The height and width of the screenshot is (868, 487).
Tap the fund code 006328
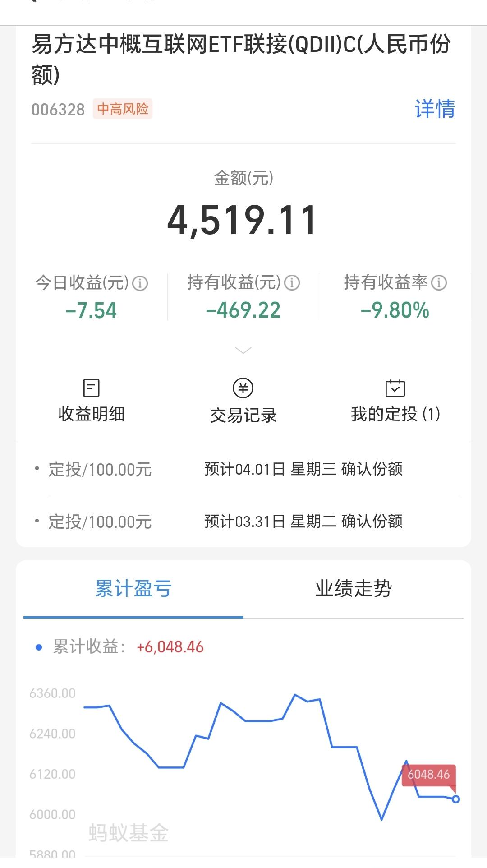[x=58, y=110]
